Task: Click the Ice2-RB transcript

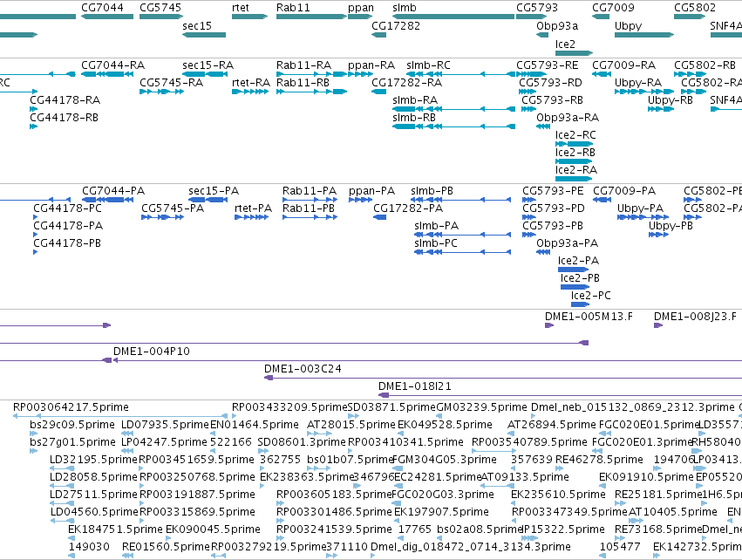Action: (574, 161)
